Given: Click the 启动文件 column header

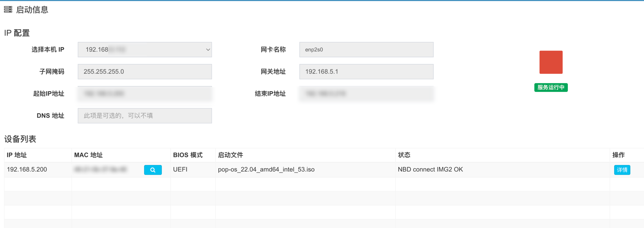Looking at the screenshot, I should point(230,155).
